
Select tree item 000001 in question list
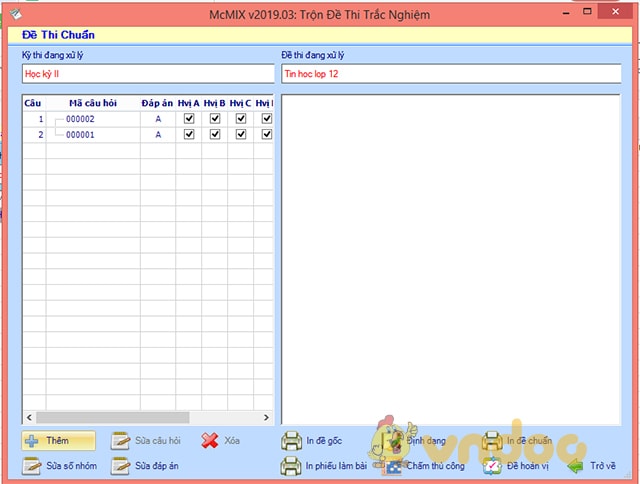point(80,134)
